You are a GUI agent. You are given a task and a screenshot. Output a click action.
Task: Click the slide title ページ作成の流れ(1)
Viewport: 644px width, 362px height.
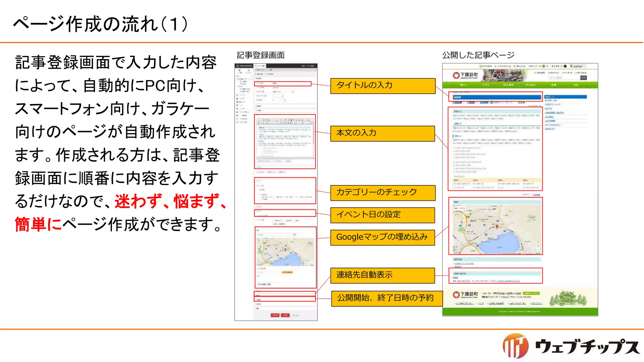click(x=101, y=24)
